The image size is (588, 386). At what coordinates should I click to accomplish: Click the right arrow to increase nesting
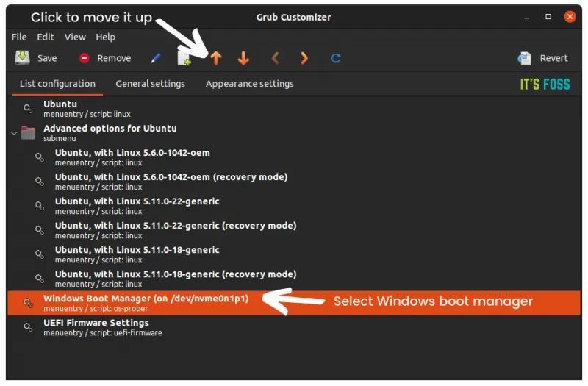(x=304, y=59)
